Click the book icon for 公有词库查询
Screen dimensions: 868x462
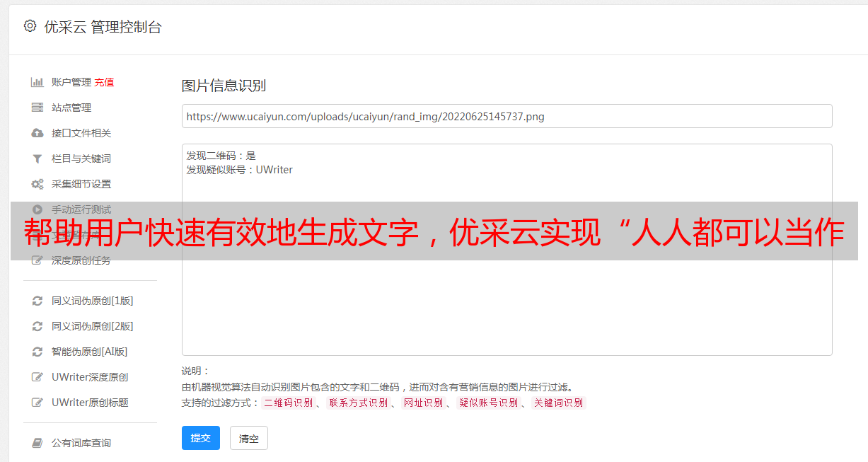pos(37,443)
